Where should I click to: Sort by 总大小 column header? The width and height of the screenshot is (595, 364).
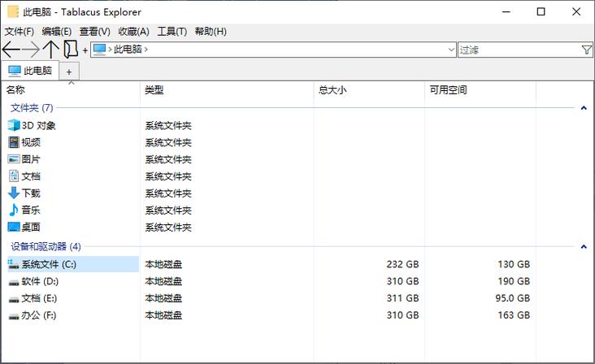(369, 90)
